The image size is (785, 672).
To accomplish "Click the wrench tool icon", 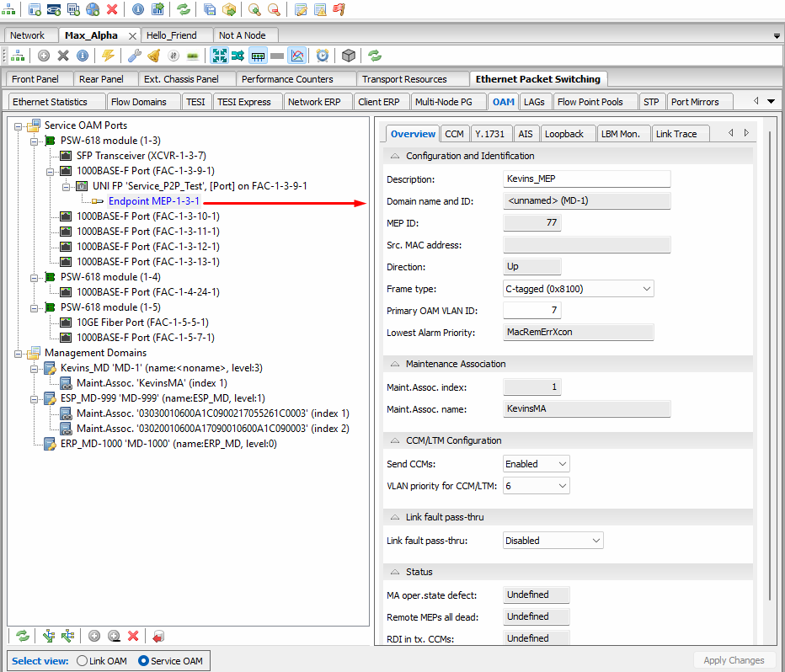I will [134, 56].
